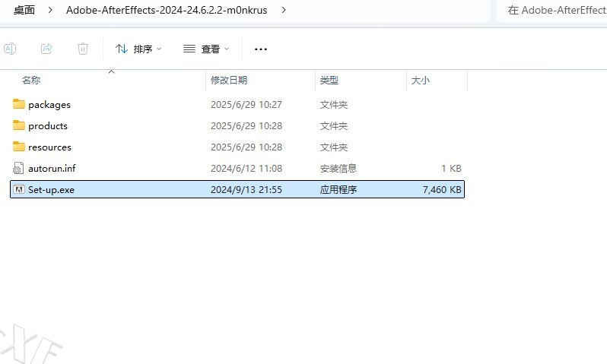Open the 排序 sort dropdown
The image size is (607, 364).
[138, 49]
